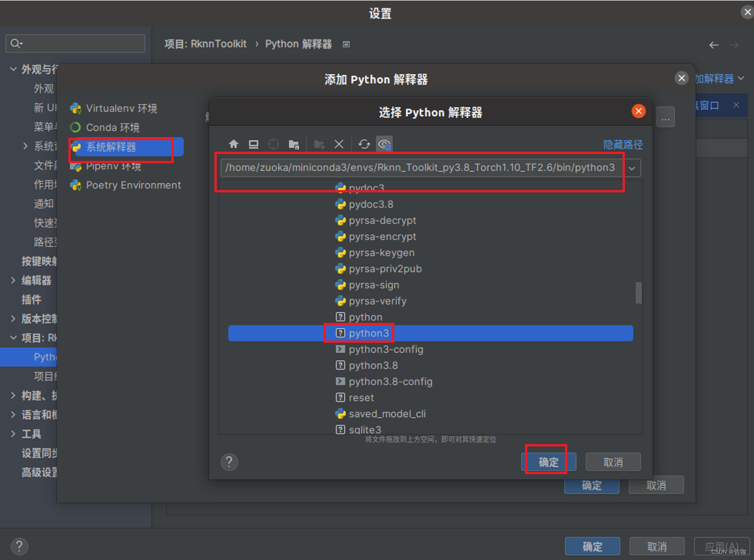Select pyrsa-encrypt file

(375, 236)
